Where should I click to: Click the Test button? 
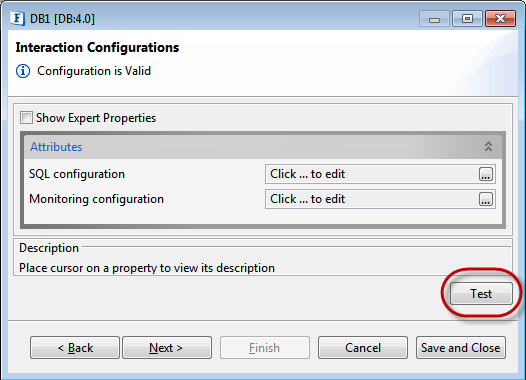point(481,293)
